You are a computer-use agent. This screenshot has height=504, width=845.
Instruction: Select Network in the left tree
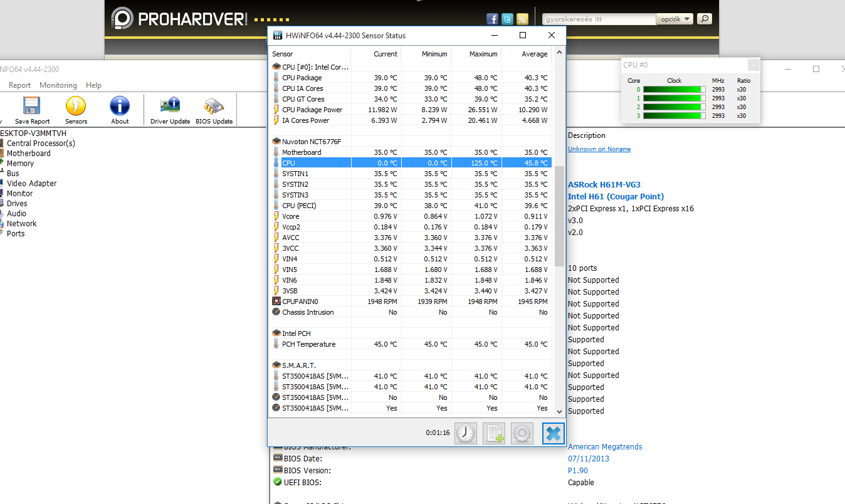(x=22, y=224)
